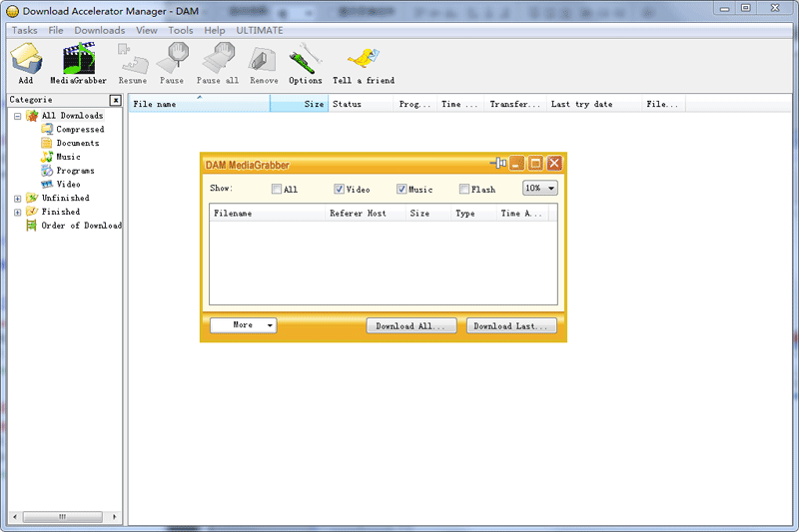Screen dimensions: 799x532
Task: Pin the DAM MediaGrabber window
Action: (x=497, y=163)
